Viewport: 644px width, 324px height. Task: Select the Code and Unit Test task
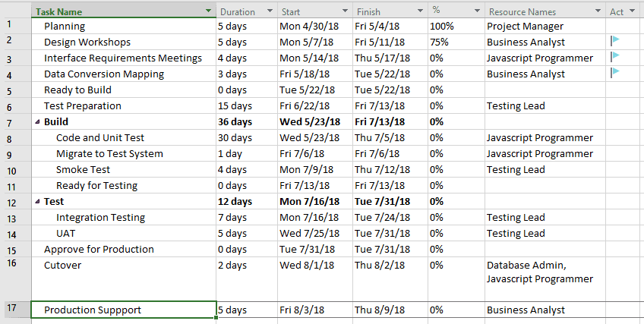point(100,138)
